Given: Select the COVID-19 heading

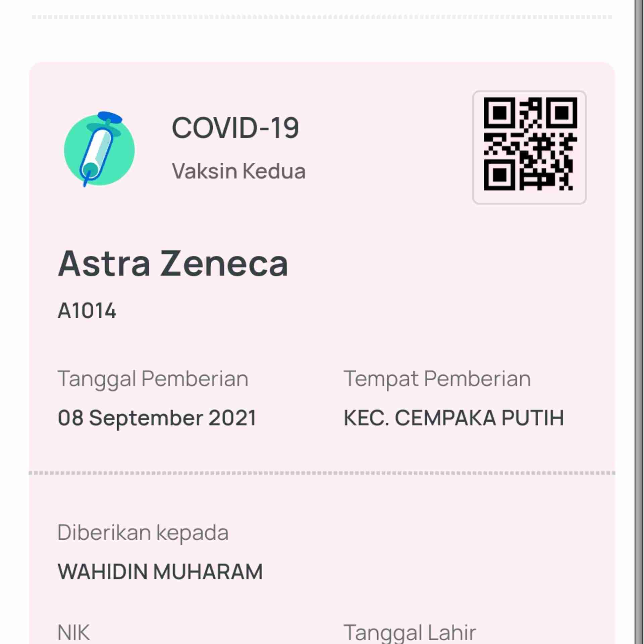Looking at the screenshot, I should [235, 128].
